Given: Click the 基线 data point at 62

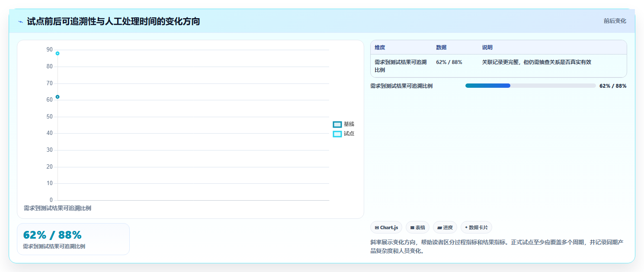Looking at the screenshot, I should [58, 97].
